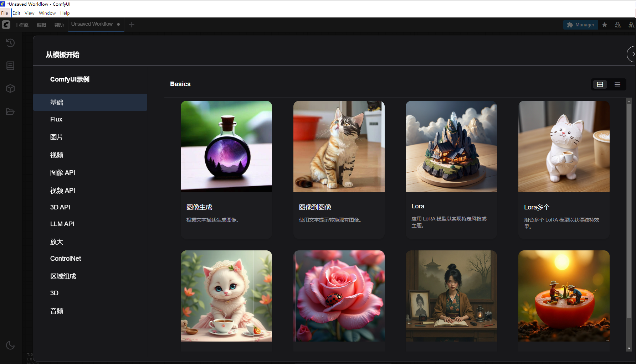
Task: Open the Lora mountain house template
Action: [451, 146]
